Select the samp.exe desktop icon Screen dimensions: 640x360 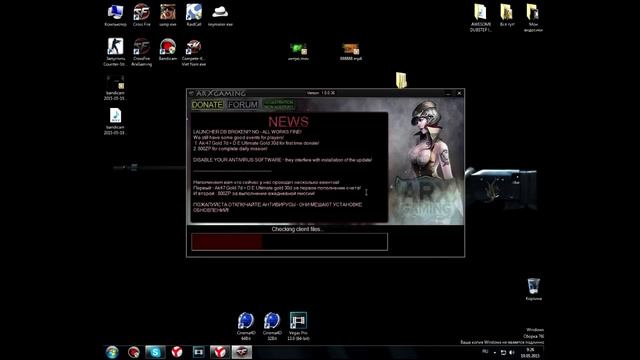(x=168, y=15)
